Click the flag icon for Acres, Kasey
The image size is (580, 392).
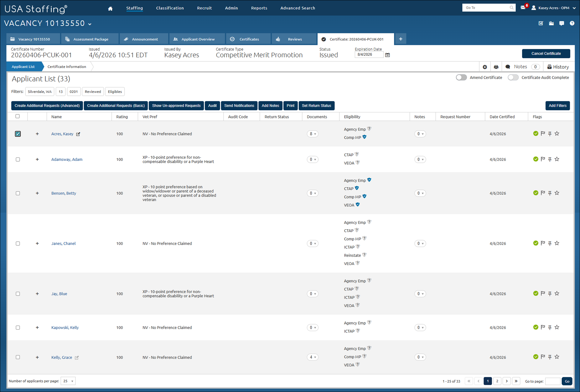pos(543,134)
